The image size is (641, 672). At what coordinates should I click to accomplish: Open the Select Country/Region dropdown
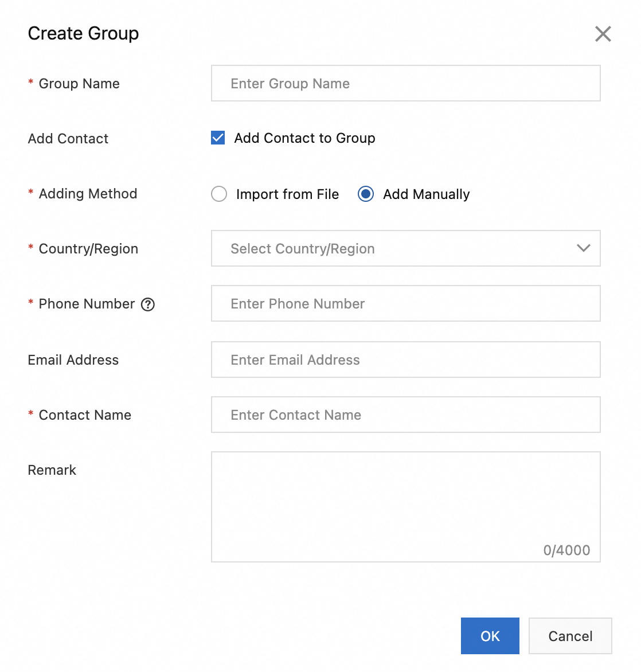click(x=396, y=248)
